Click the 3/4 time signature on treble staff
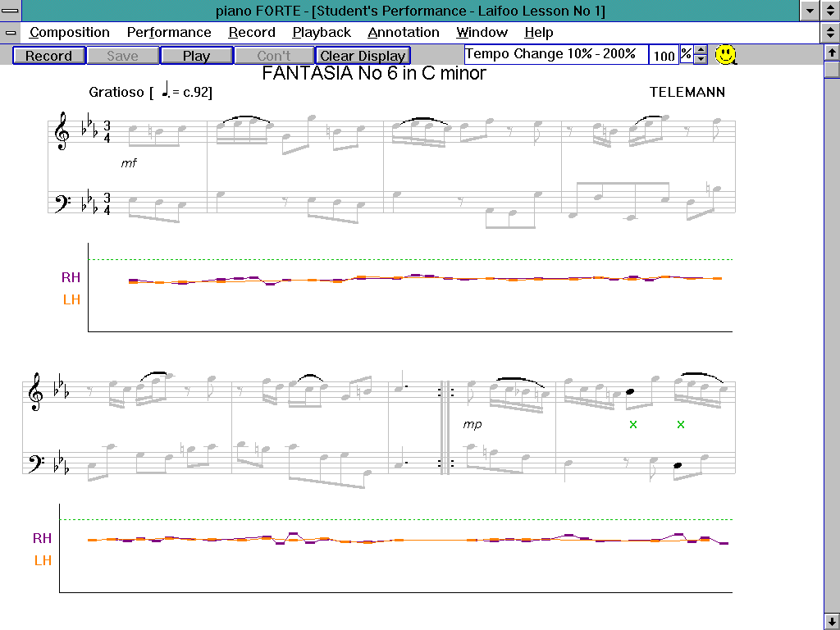Image resolution: width=840 pixels, height=630 pixels. coord(107,132)
